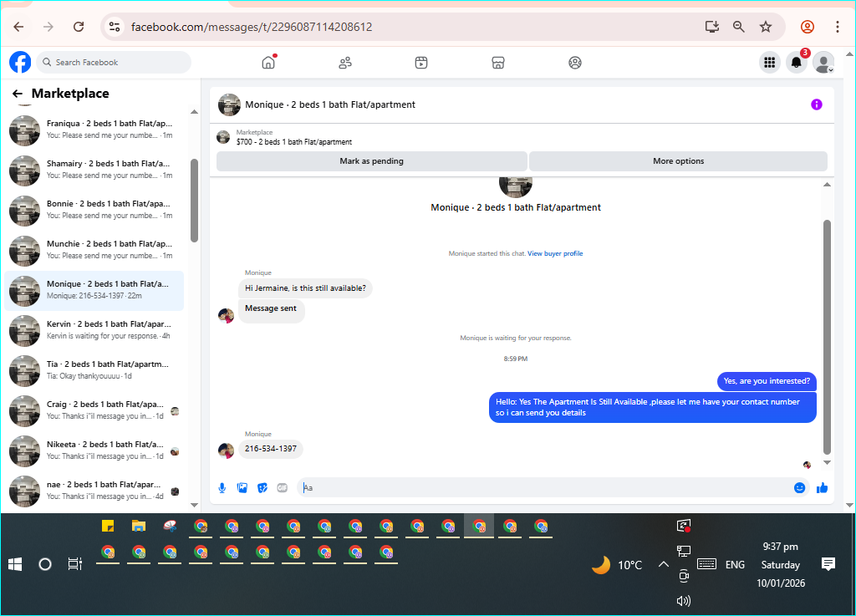856x616 pixels.
Task: Open View buyer profile link
Action: tap(555, 253)
